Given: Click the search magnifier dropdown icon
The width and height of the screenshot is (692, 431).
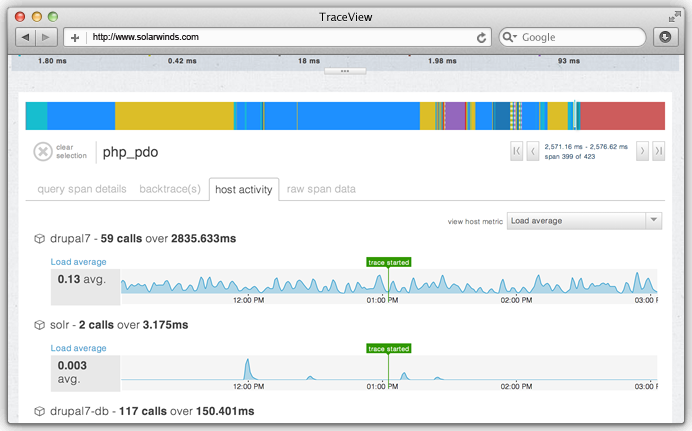Looking at the screenshot, I should (x=510, y=37).
